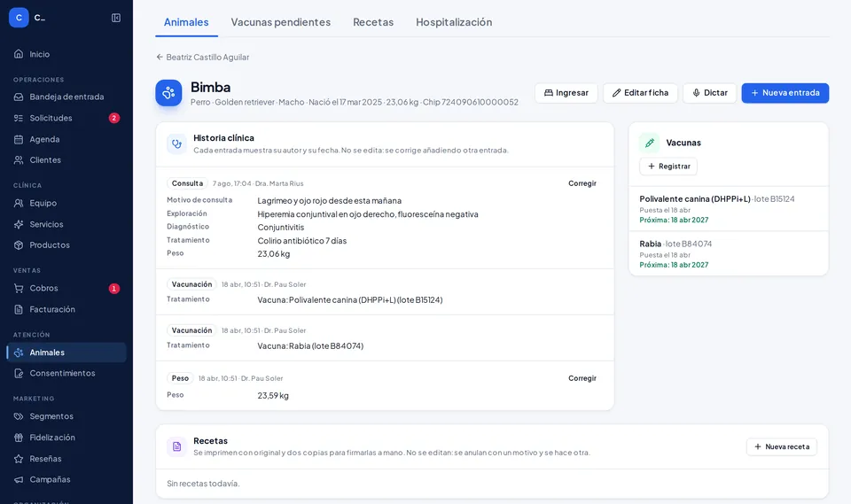Viewport: 851px width, 504px height.
Task: Open Campañas megaphone icon
Action: click(x=19, y=479)
